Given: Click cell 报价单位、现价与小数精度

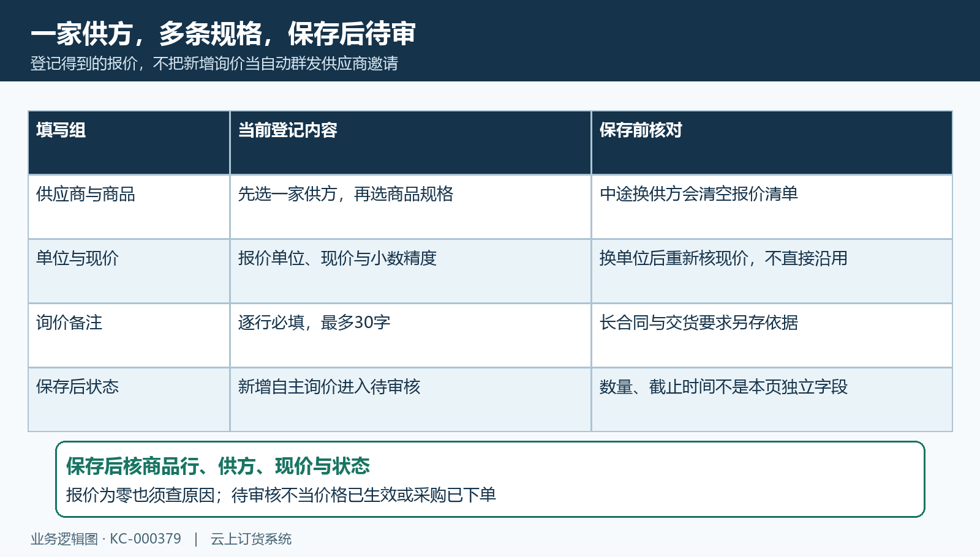Looking at the screenshot, I should coord(410,271).
